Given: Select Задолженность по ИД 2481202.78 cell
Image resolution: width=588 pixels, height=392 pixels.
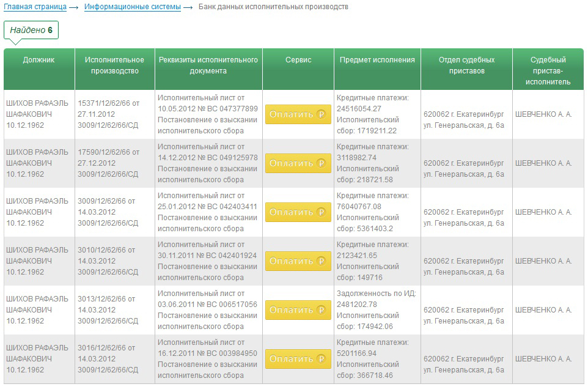Looking at the screenshot, I should click(x=376, y=299).
